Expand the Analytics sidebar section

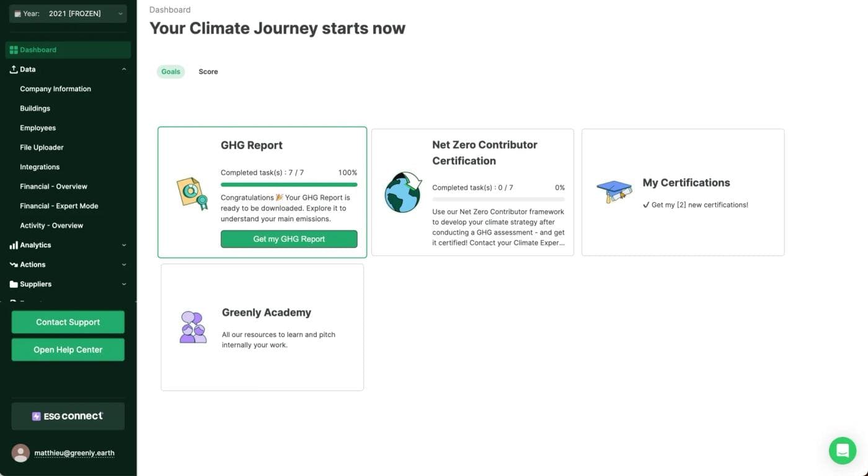coord(123,245)
